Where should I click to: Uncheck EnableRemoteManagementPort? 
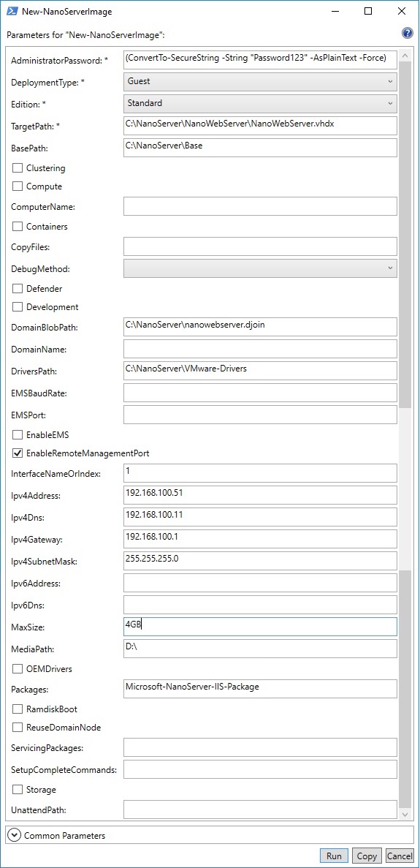coord(17,453)
